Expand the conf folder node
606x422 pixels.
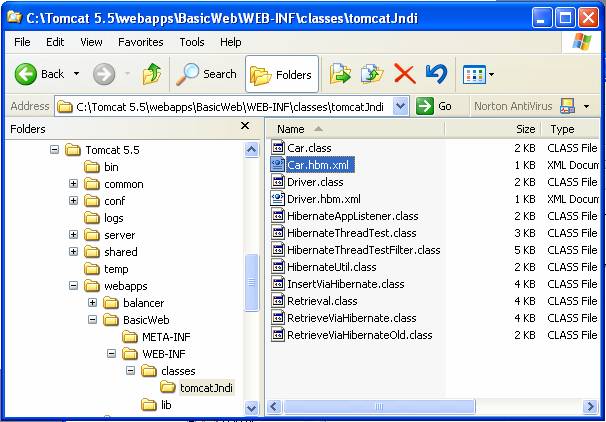(73, 201)
